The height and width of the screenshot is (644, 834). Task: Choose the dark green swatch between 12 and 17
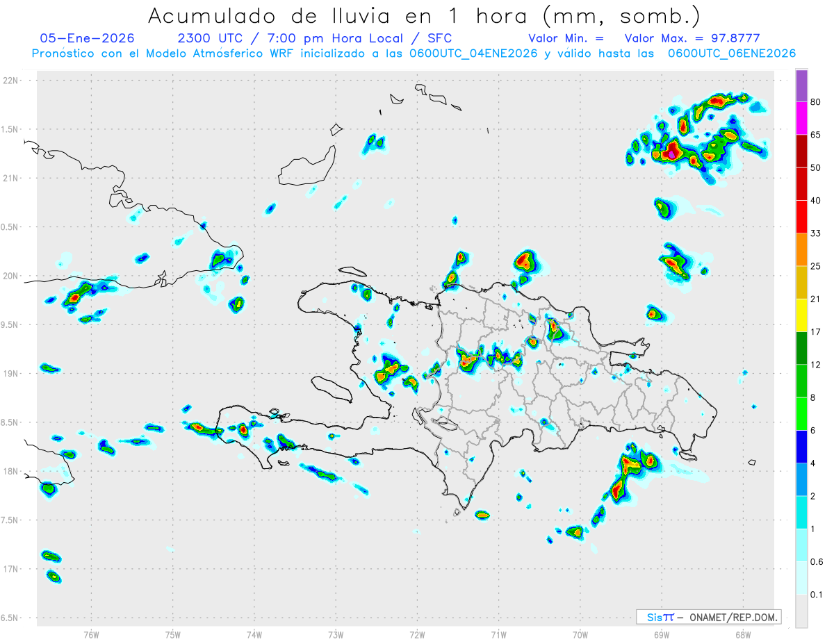(x=801, y=348)
